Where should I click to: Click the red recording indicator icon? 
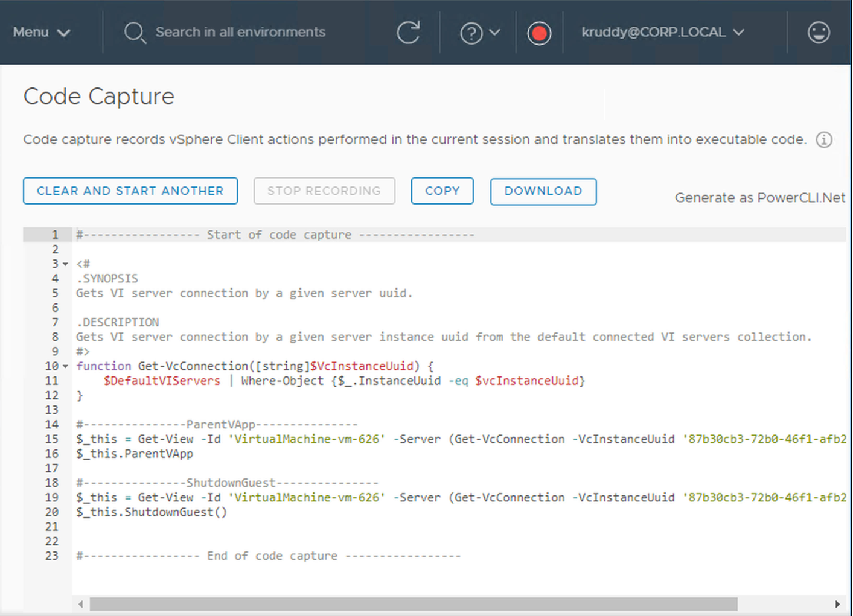[539, 33]
